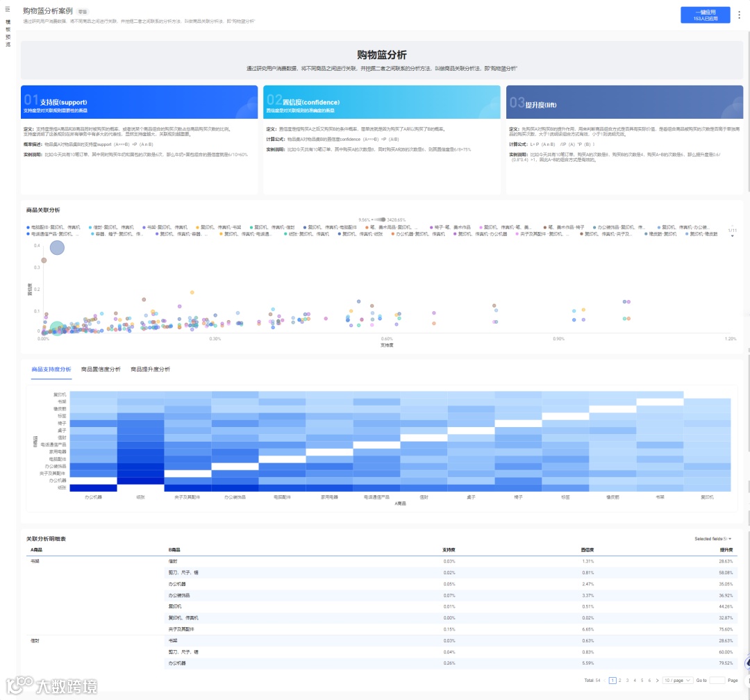Click the 79.52% lift value
Viewport: 750px width, 700px height.
point(726,663)
